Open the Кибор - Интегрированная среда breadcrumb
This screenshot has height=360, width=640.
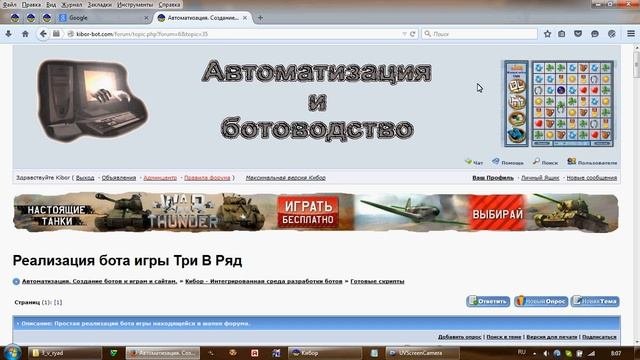point(264,281)
